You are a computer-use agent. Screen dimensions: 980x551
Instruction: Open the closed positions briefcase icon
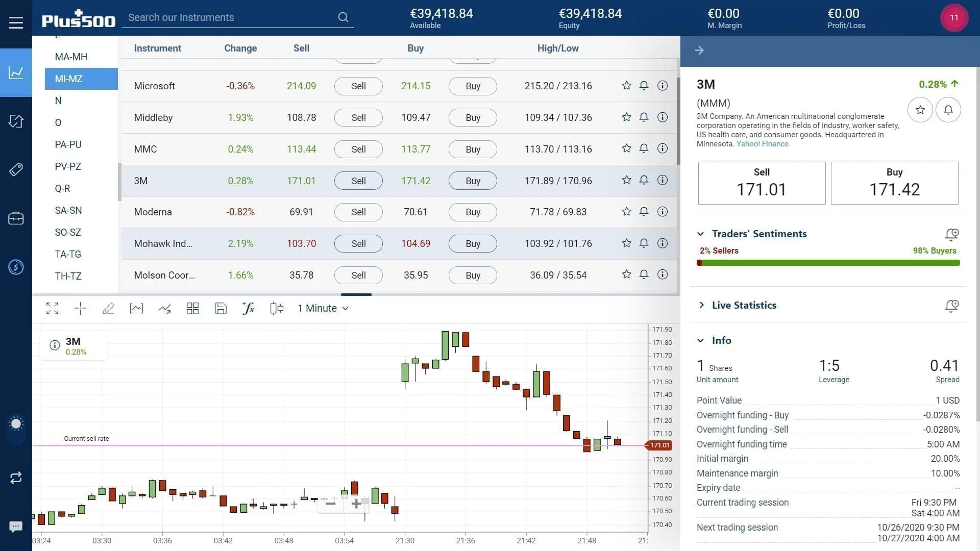pyautogui.click(x=16, y=218)
